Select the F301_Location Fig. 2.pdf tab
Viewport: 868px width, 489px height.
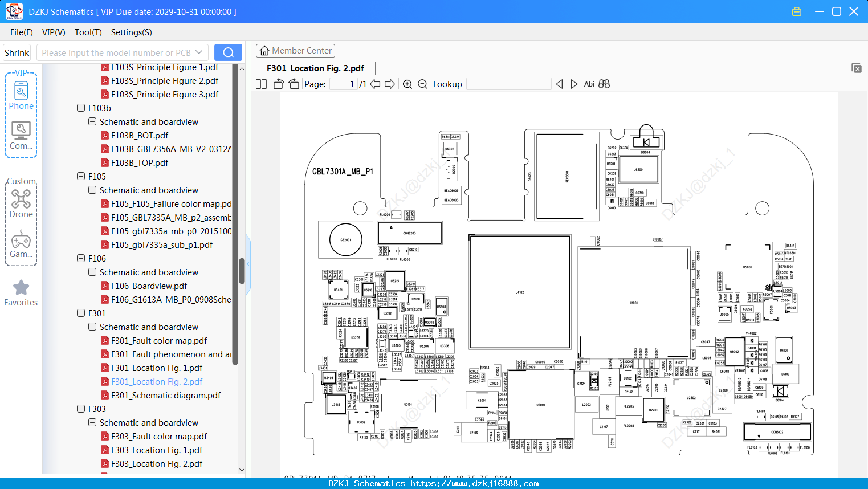[316, 68]
